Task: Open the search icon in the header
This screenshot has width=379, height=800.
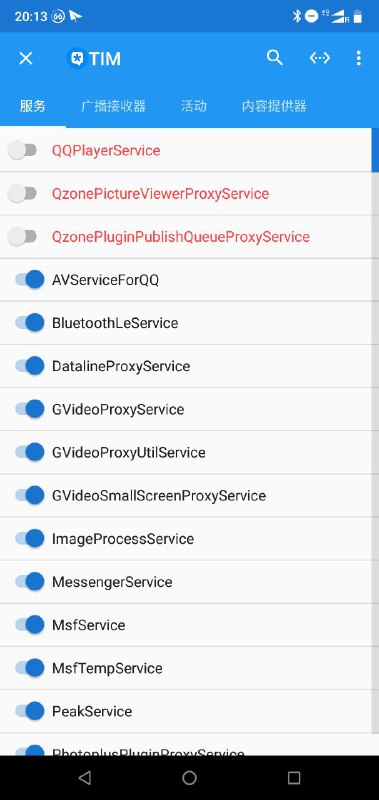Action: click(274, 58)
